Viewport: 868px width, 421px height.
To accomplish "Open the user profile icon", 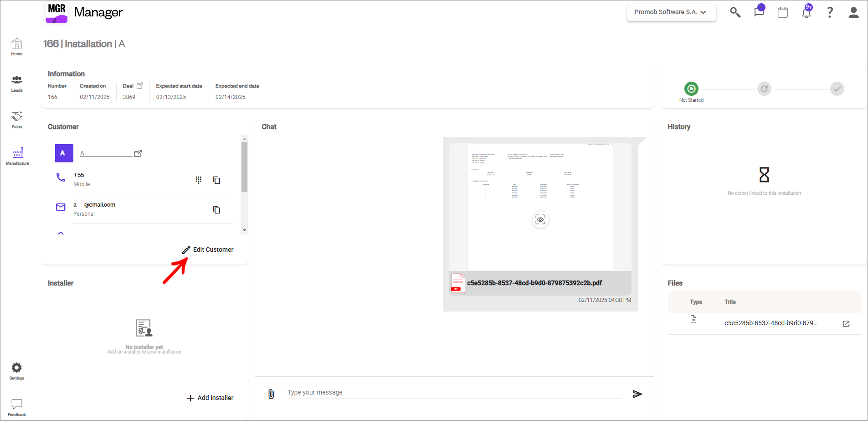I will [x=853, y=12].
